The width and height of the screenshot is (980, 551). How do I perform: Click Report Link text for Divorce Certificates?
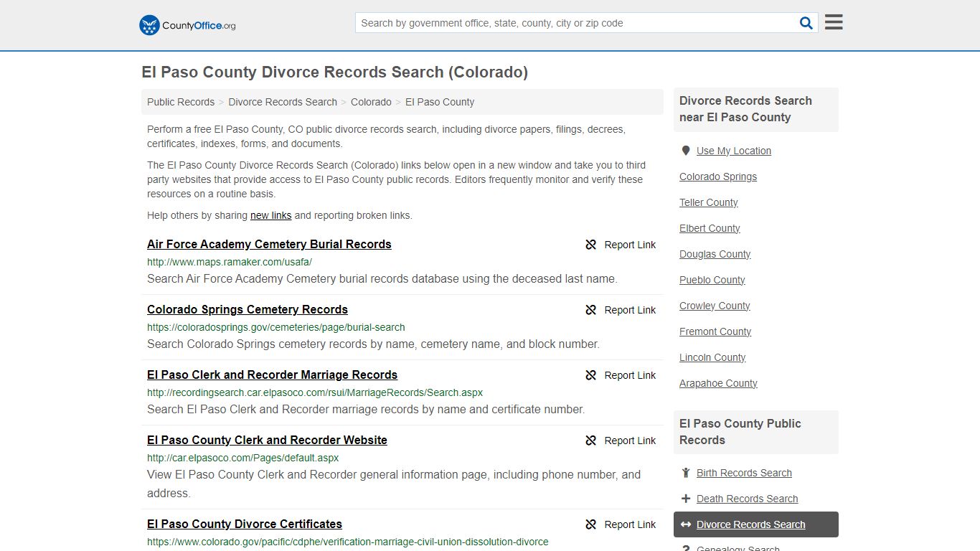tap(630, 524)
